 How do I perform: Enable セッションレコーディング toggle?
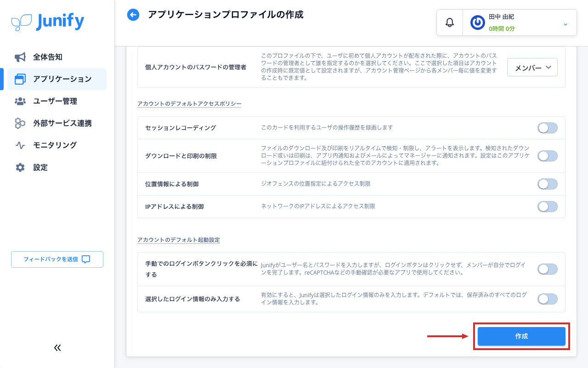(x=548, y=128)
